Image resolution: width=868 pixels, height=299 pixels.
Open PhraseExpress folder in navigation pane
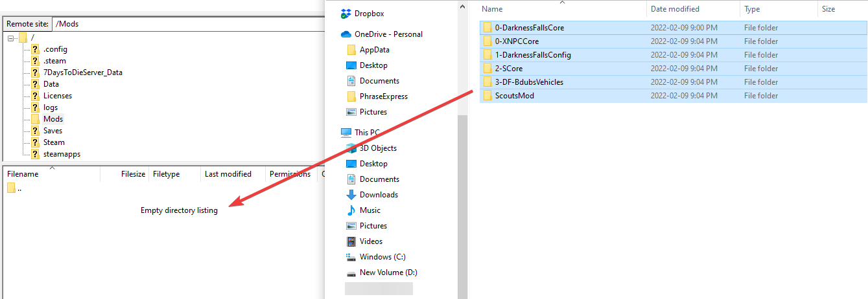(x=384, y=96)
